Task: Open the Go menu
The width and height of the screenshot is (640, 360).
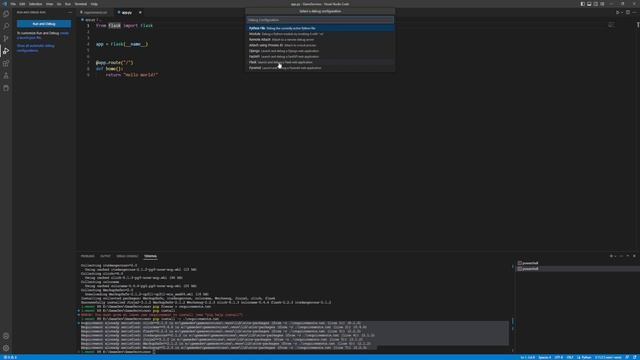Action: [x=59, y=4]
